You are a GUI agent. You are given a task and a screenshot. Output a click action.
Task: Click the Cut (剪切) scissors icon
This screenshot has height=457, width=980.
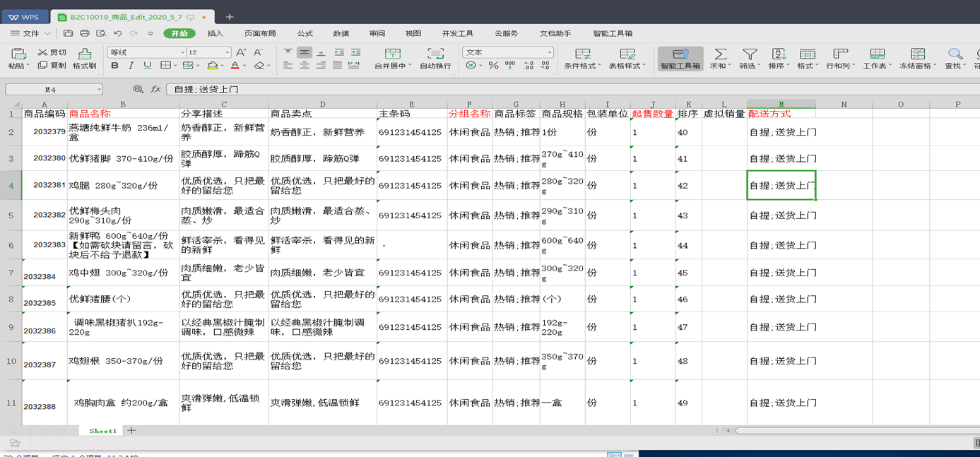click(42, 52)
